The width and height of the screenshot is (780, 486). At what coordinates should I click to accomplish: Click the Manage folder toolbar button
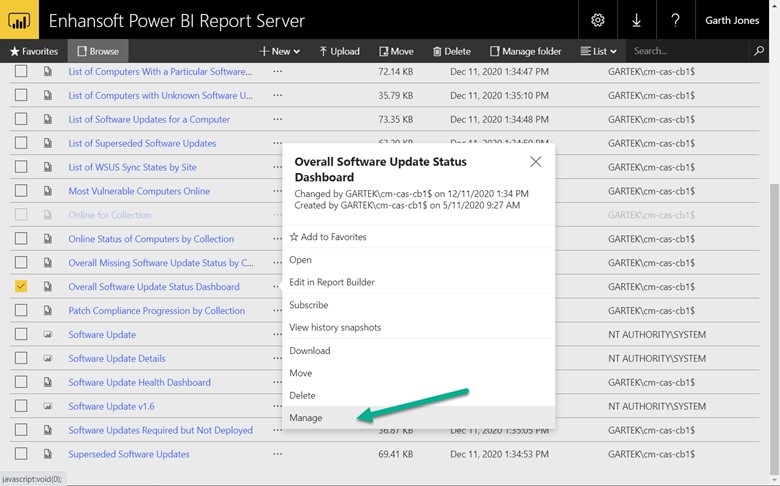click(x=526, y=51)
